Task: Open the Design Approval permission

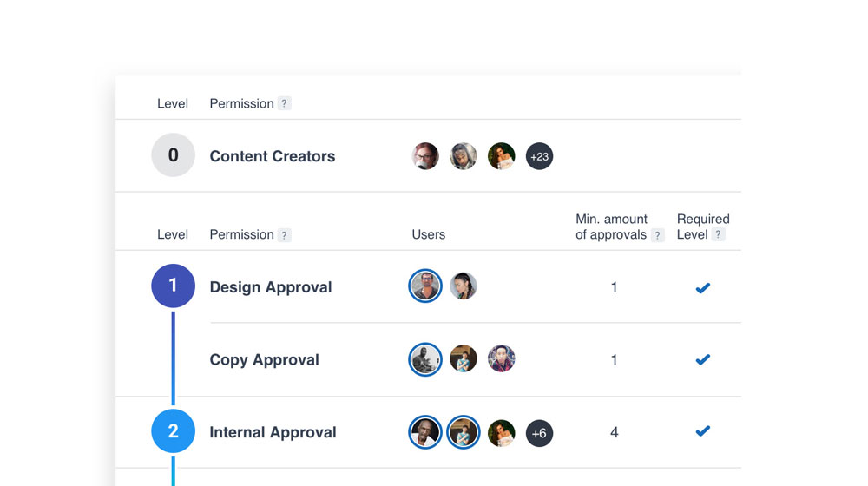Action: coord(271,287)
